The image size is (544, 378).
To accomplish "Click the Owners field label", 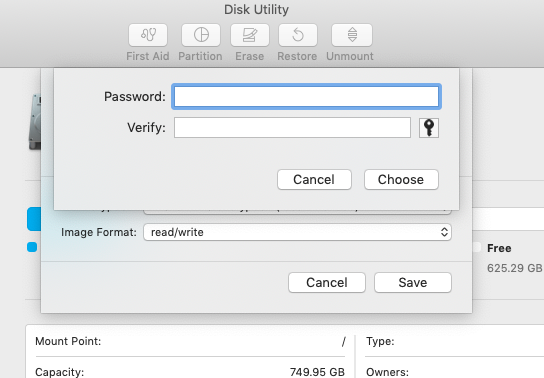I will pyautogui.click(x=387, y=372).
